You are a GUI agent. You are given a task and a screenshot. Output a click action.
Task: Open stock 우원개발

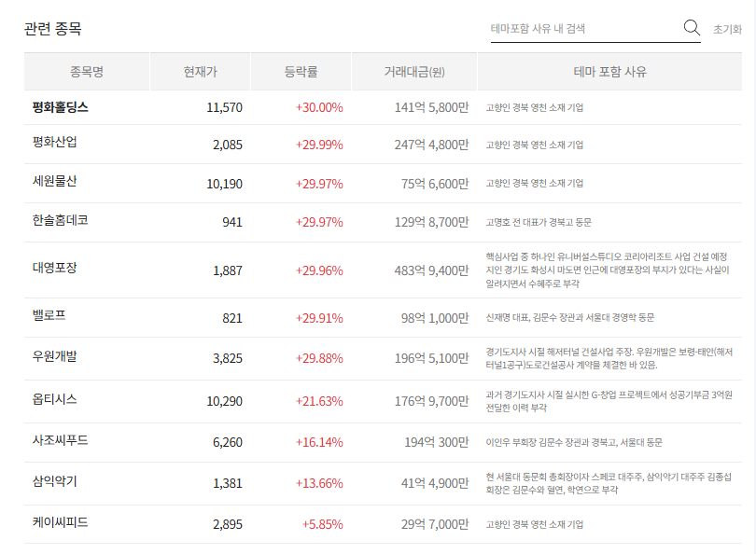[54, 356]
